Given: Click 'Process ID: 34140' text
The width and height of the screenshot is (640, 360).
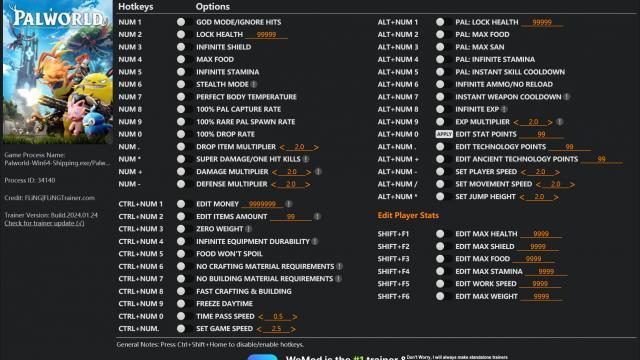Looking at the screenshot, I should point(30,180).
